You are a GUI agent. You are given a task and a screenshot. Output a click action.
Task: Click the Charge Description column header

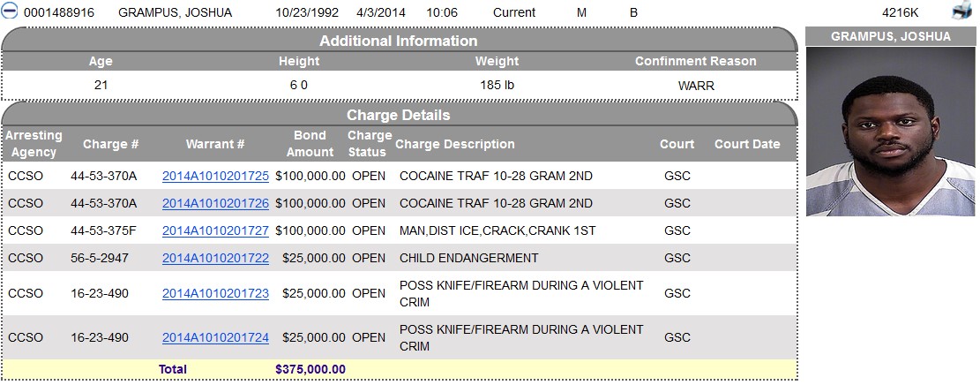pyautogui.click(x=455, y=144)
